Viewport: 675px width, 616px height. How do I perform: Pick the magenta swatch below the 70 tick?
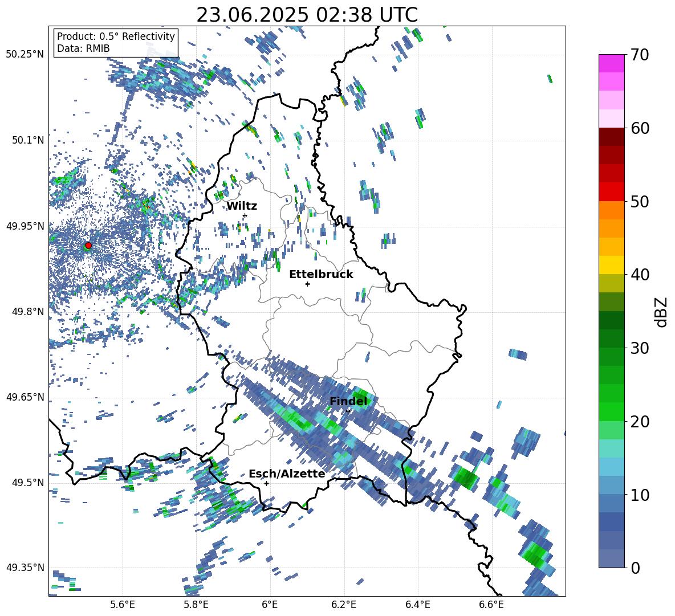pos(612,63)
